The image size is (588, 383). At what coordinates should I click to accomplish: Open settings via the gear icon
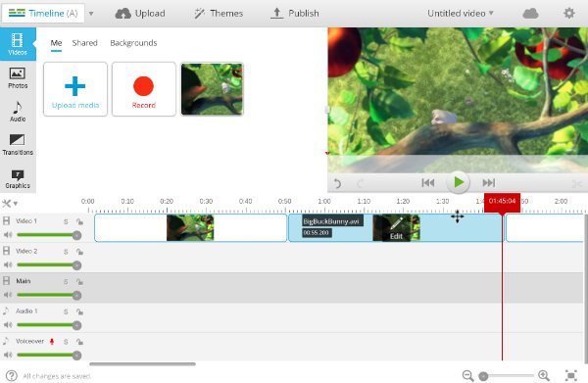pyautogui.click(x=568, y=14)
